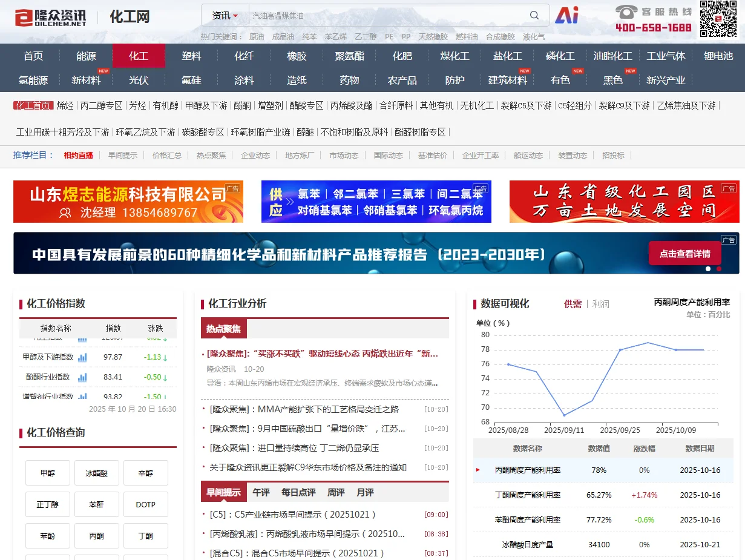Open the 塑料 navigation item
The image size is (745, 560).
[191, 56]
